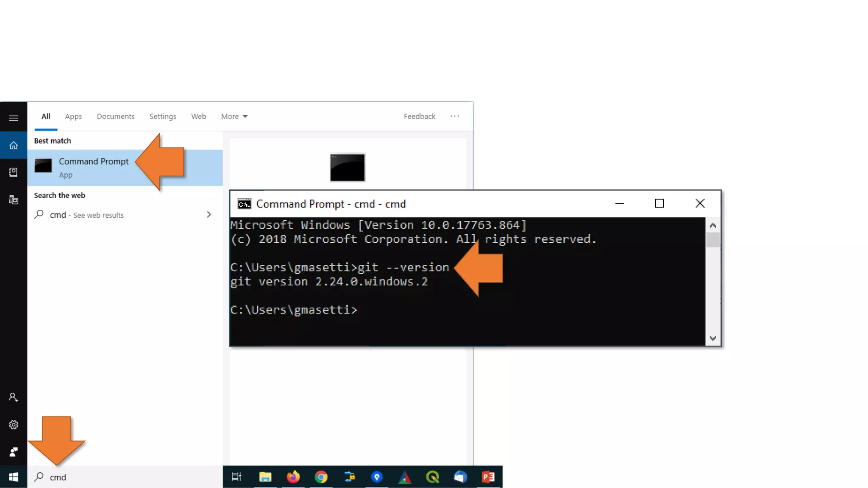This screenshot has width=868, height=488.
Task: Open QGIS from the taskbar
Action: (432, 477)
